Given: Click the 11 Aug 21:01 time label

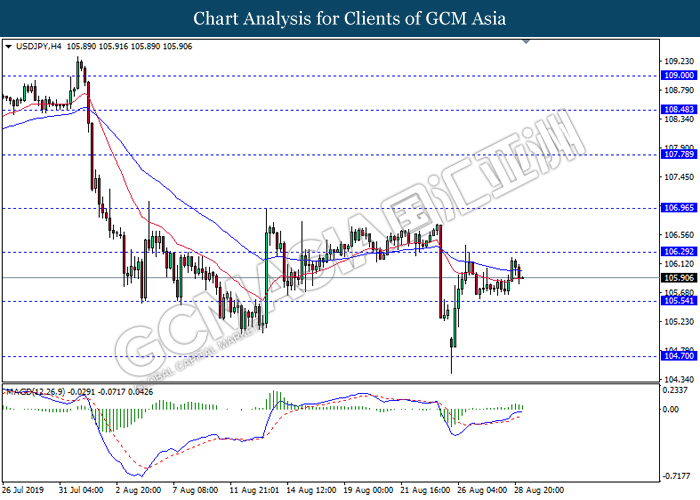Looking at the screenshot, I should pos(254,490).
